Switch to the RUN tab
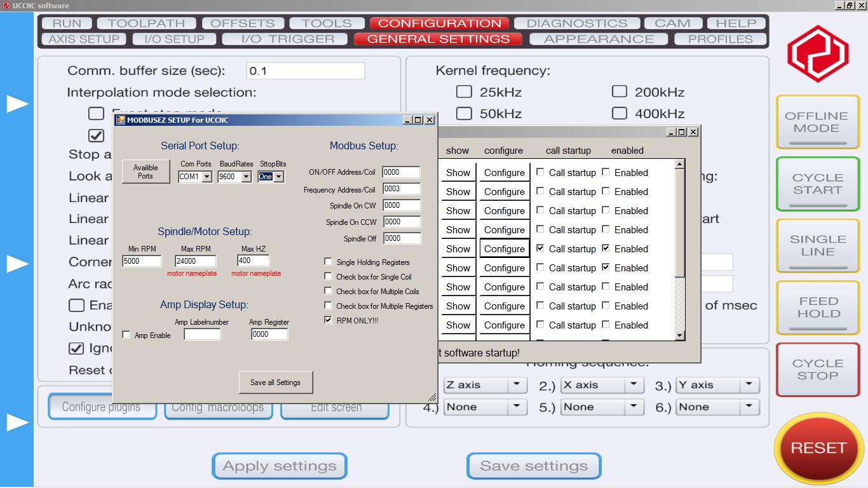The height and width of the screenshot is (488, 868). (67, 24)
